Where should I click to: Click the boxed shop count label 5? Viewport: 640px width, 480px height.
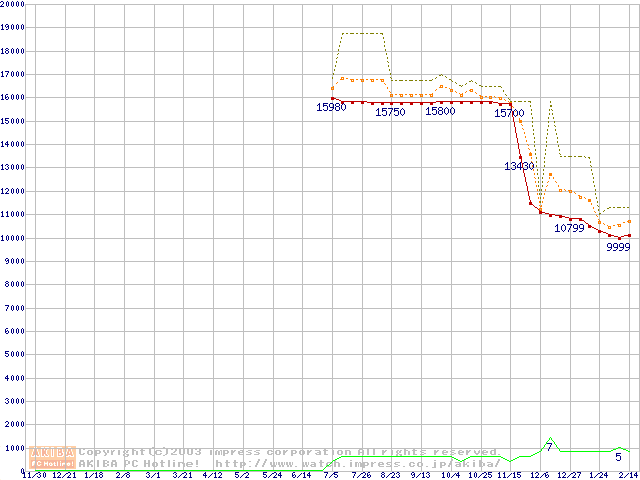(618, 457)
